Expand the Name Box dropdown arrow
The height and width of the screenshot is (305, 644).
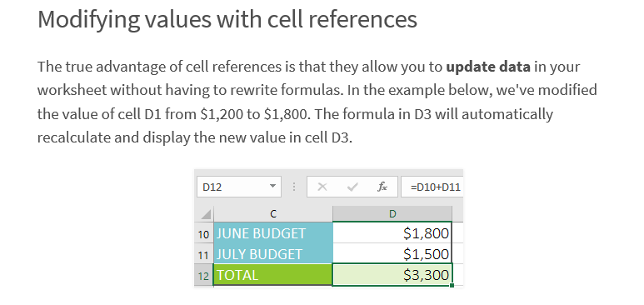coord(272,187)
